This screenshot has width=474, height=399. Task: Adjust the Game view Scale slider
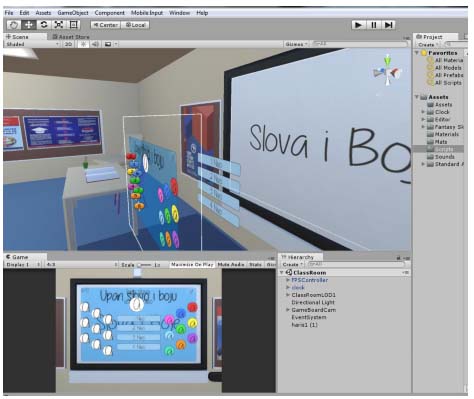144,265
